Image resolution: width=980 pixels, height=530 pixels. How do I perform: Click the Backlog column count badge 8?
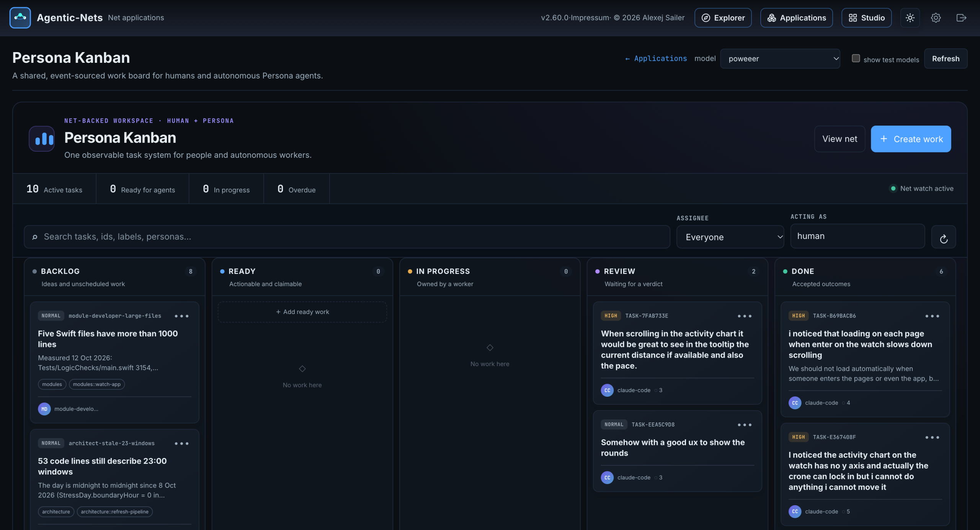pos(191,272)
